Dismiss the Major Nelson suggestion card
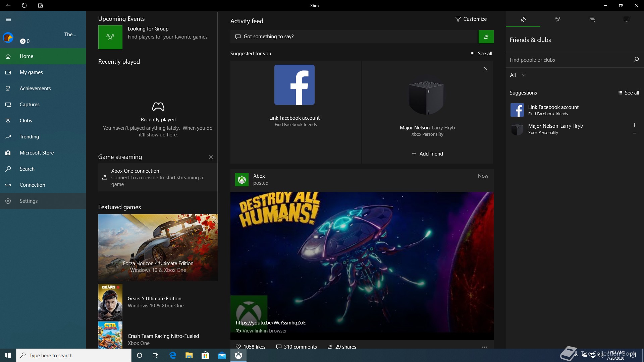644x362 pixels. (486, 69)
